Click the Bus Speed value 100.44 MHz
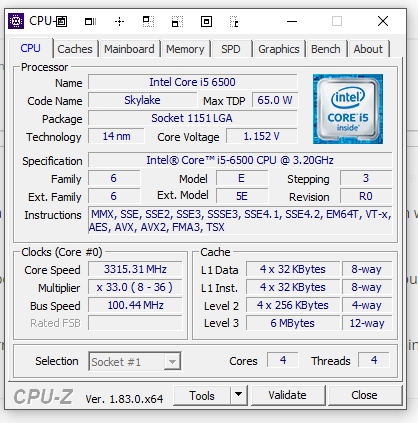418x423 pixels. [135, 305]
